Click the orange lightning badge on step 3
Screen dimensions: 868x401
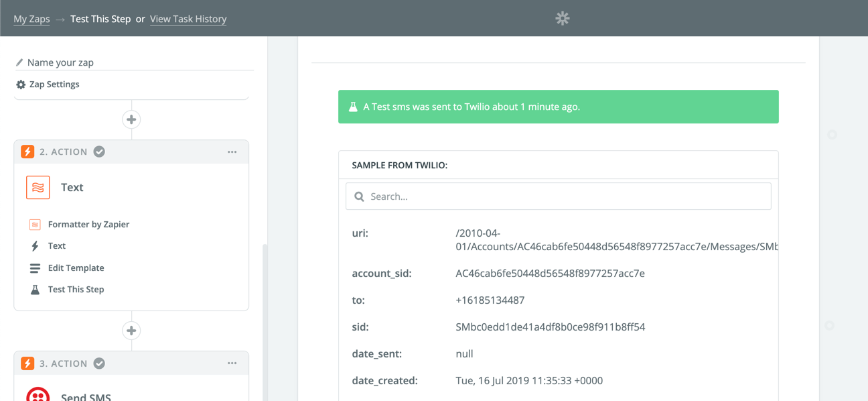click(27, 363)
